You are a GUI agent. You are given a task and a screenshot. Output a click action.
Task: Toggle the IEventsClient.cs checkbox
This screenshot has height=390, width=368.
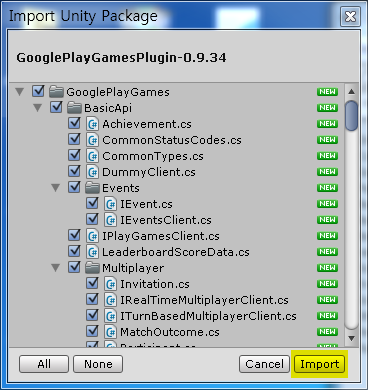(92, 219)
